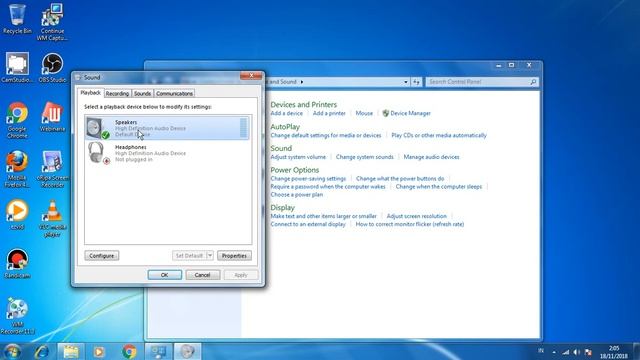
Task: Open Google Chrome desktop shortcut
Action: click(17, 120)
